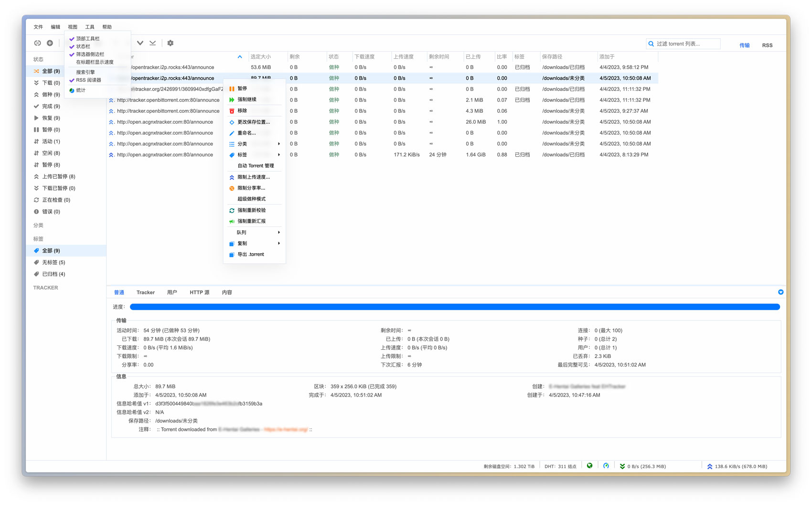Click the new torrent plus icon
This screenshot has width=812, height=505.
50,43
